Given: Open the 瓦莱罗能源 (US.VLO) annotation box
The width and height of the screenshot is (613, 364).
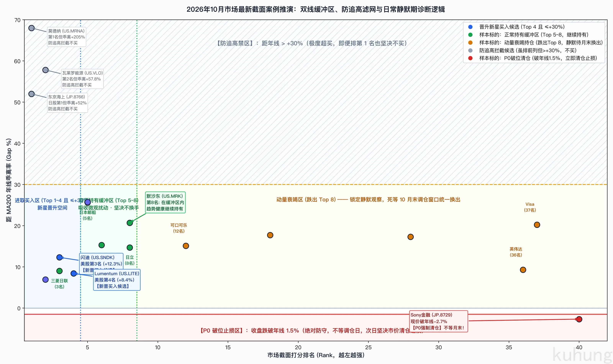Looking at the screenshot, I should point(82,79).
